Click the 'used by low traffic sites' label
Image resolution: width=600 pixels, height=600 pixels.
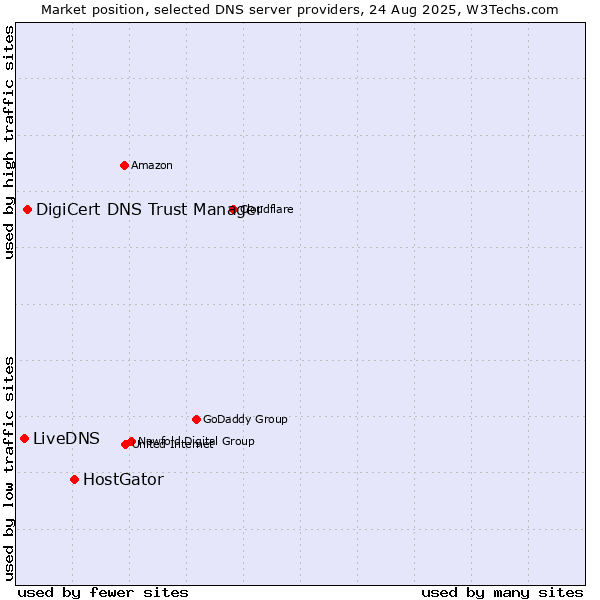tap(9, 469)
